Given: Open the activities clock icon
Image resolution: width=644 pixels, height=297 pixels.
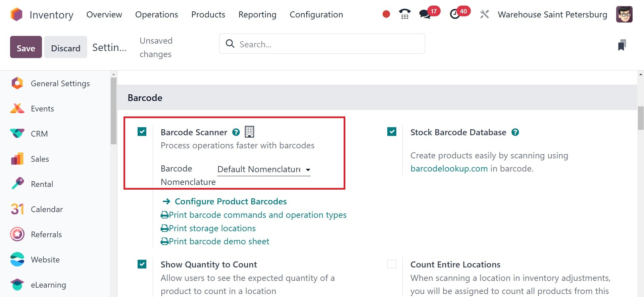Looking at the screenshot, I should (455, 14).
